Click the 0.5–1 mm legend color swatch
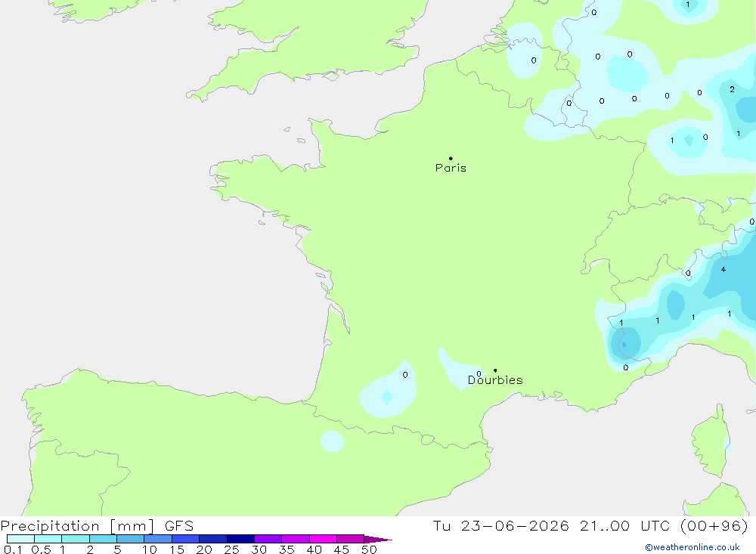 [x=48, y=539]
